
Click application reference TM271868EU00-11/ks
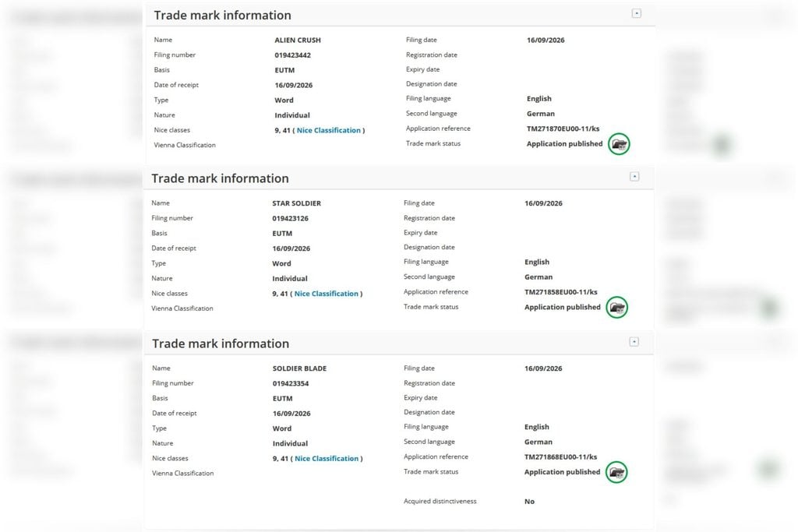560,456
